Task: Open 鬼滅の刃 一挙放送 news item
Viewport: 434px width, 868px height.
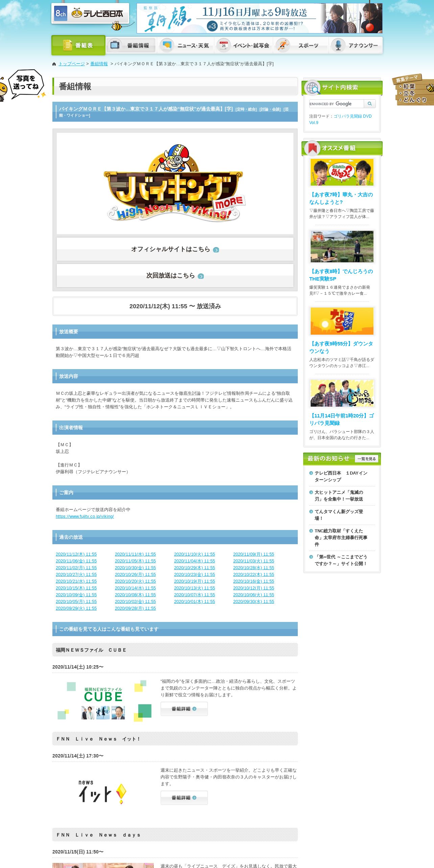Action: (339, 496)
